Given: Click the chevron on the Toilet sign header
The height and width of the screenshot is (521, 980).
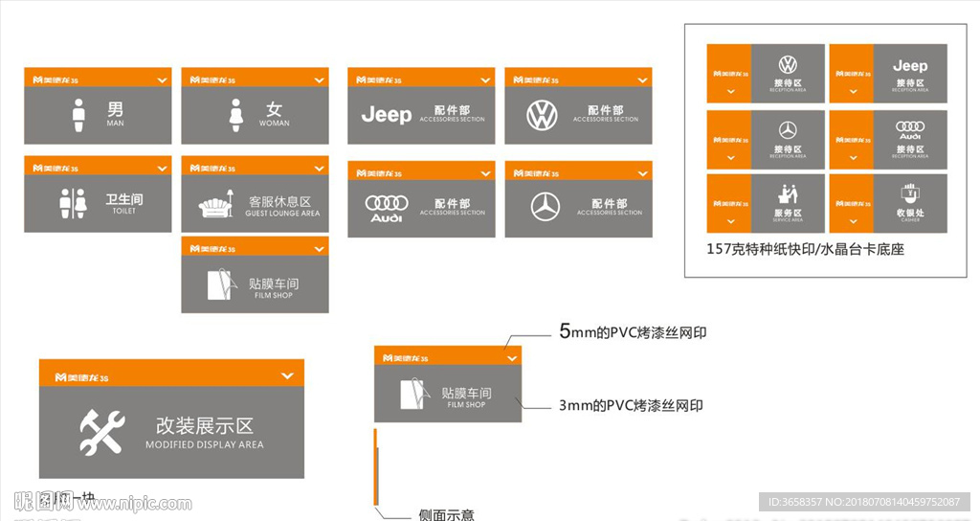Looking at the screenshot, I should [x=161, y=168].
